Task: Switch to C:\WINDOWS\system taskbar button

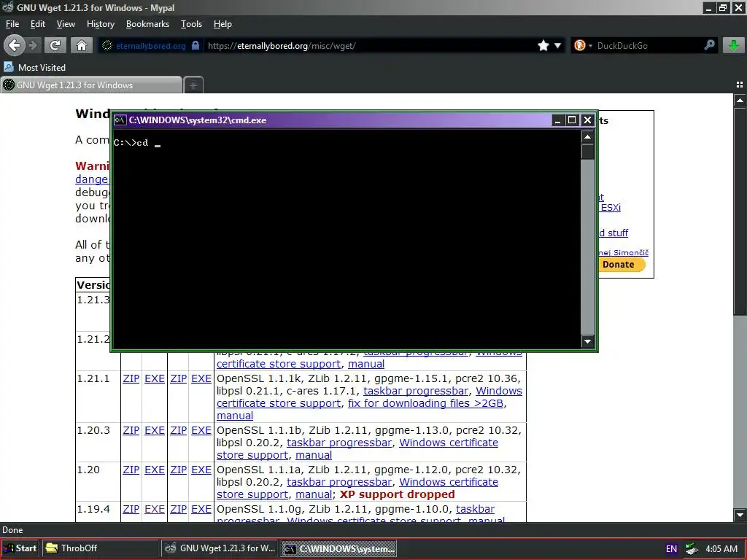Action: [338, 548]
